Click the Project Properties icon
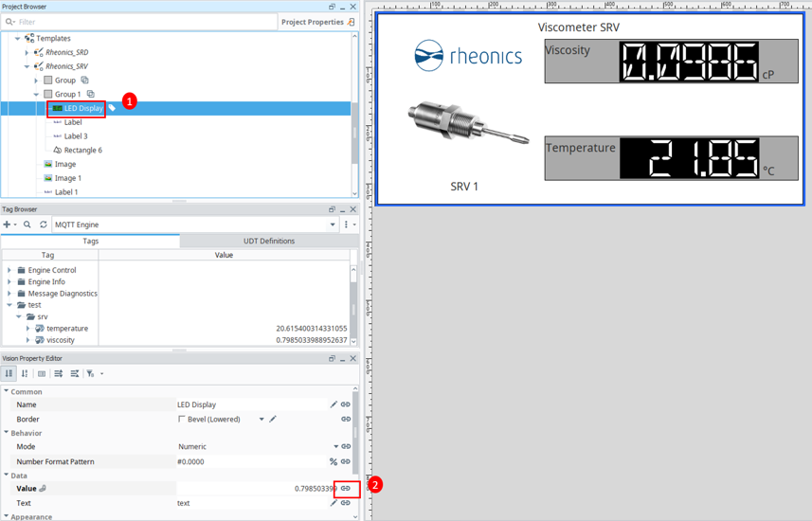Viewport: 812px width, 521px height. [x=352, y=22]
